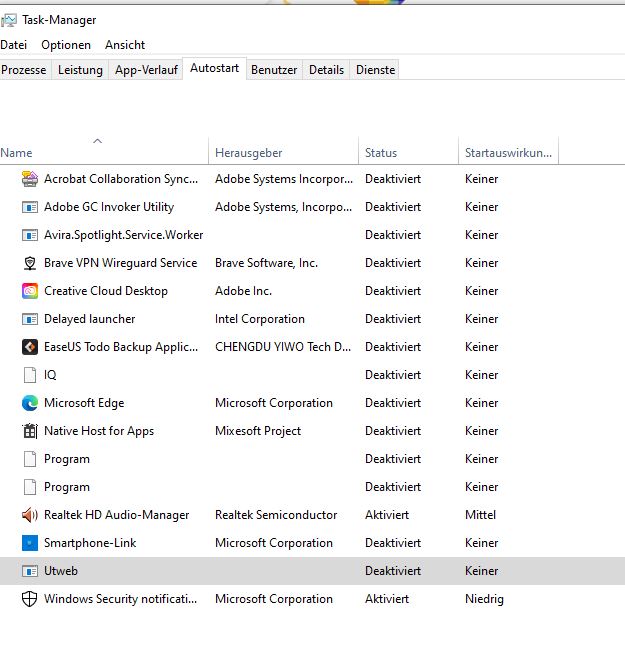The width and height of the screenshot is (625, 657).
Task: Sort by the Herausgeber column header
Action: [283, 153]
